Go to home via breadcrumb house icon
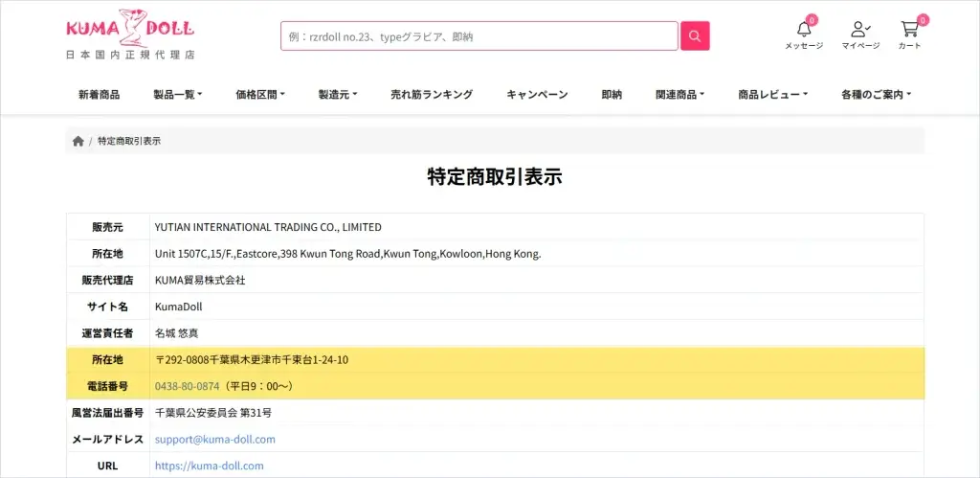Screen dimensions: 980x478 pos(78,141)
